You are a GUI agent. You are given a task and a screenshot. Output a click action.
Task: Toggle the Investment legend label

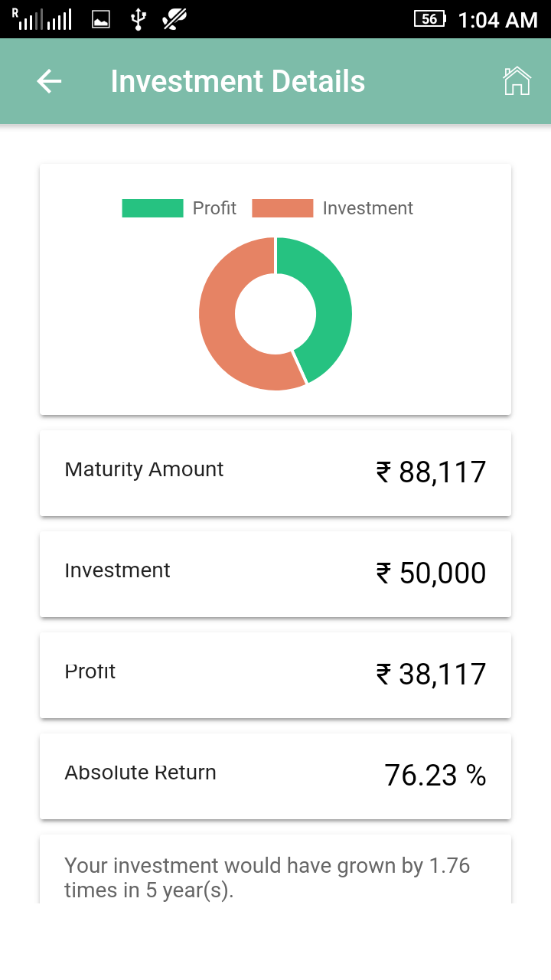[x=367, y=208]
